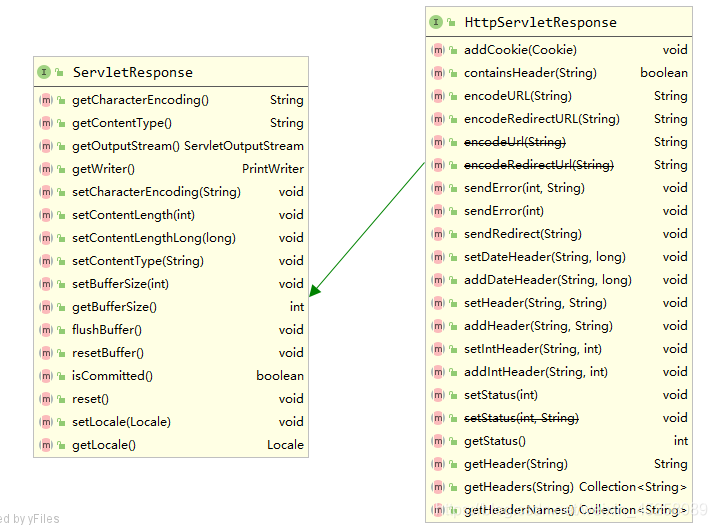Click method icon beside isCommitted()
This screenshot has height=528, width=717.
[46, 376]
